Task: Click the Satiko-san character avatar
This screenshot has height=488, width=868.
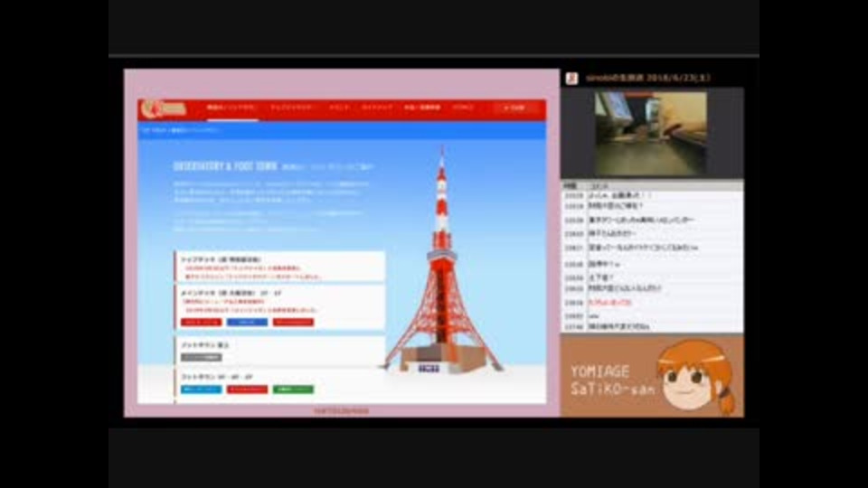Action: click(697, 377)
